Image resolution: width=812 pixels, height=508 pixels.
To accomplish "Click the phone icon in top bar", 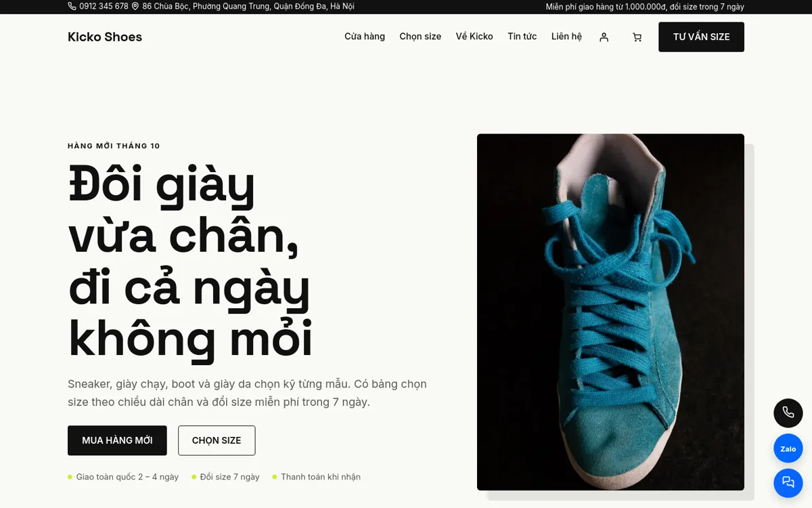I will pyautogui.click(x=72, y=6).
